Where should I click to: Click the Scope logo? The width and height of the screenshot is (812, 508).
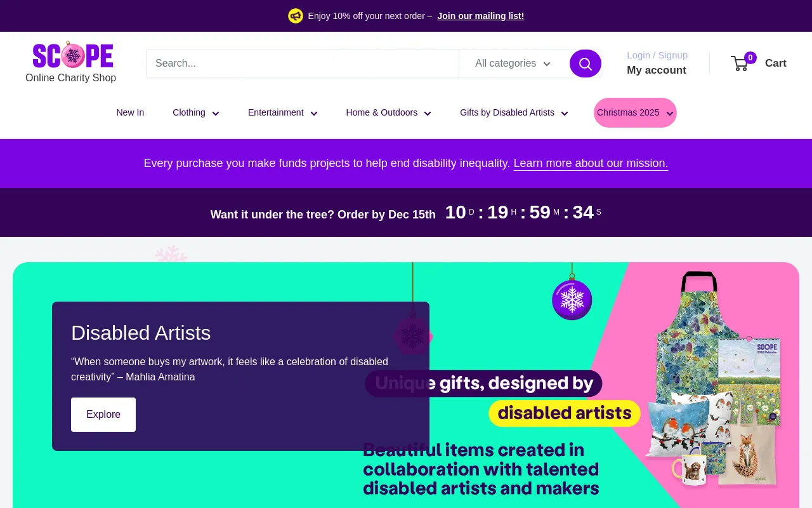tap(72, 56)
